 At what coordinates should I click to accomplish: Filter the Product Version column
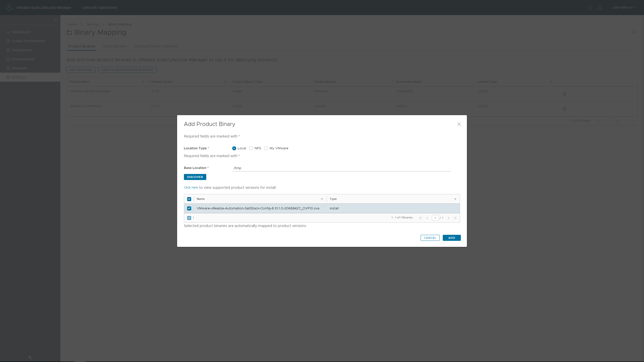[x=225, y=82]
